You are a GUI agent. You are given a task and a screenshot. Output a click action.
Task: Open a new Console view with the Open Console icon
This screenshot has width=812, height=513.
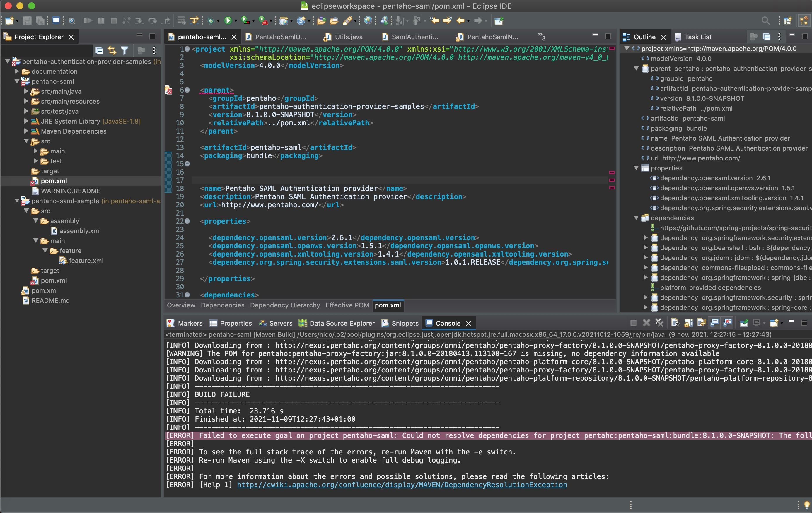pyautogui.click(x=774, y=323)
